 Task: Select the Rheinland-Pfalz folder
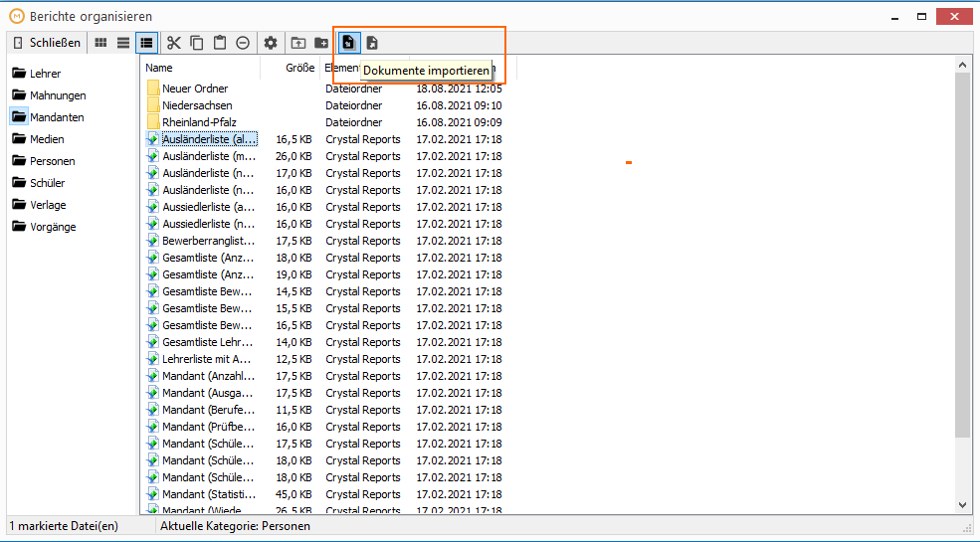click(199, 122)
